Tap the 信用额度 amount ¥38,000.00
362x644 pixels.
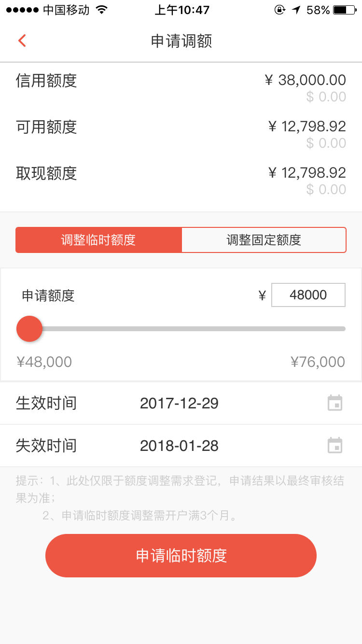pyautogui.click(x=306, y=80)
